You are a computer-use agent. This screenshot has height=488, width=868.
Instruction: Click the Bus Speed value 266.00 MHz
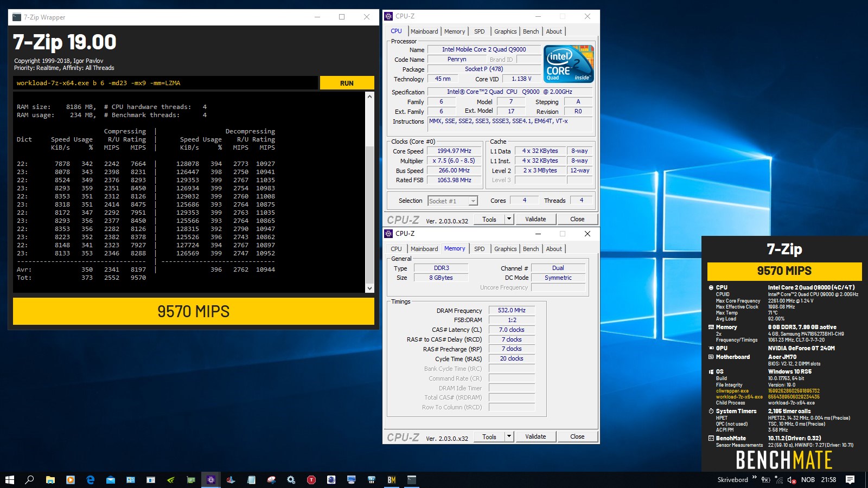point(454,170)
